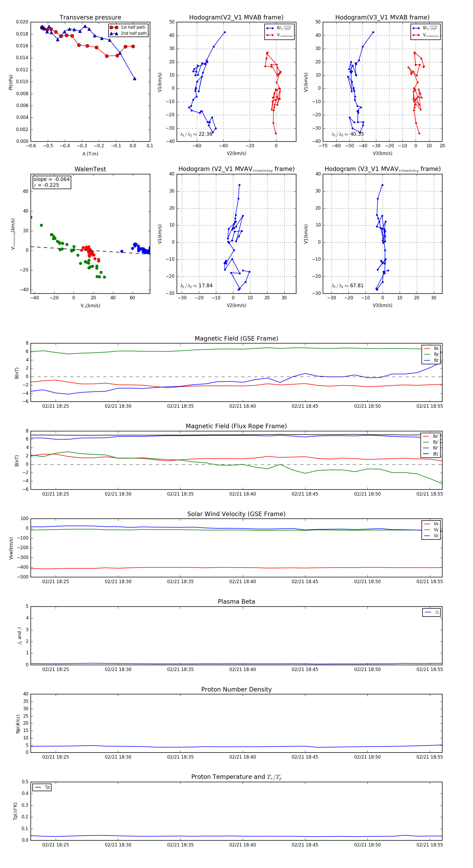Click the "Plasma Beta" panel title

[x=236, y=602]
